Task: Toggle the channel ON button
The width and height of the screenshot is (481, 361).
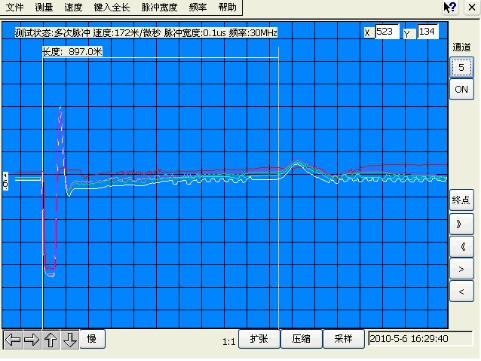Action: coord(461,89)
